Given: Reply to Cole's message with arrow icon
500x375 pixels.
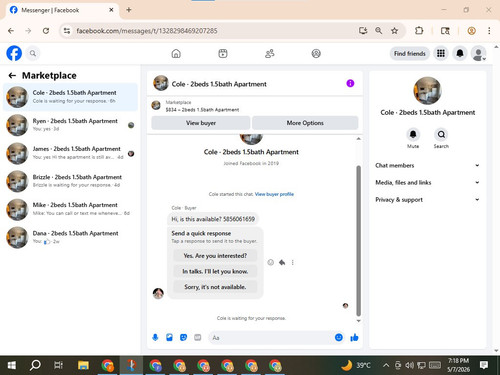Looking at the screenshot, I should [282, 262].
